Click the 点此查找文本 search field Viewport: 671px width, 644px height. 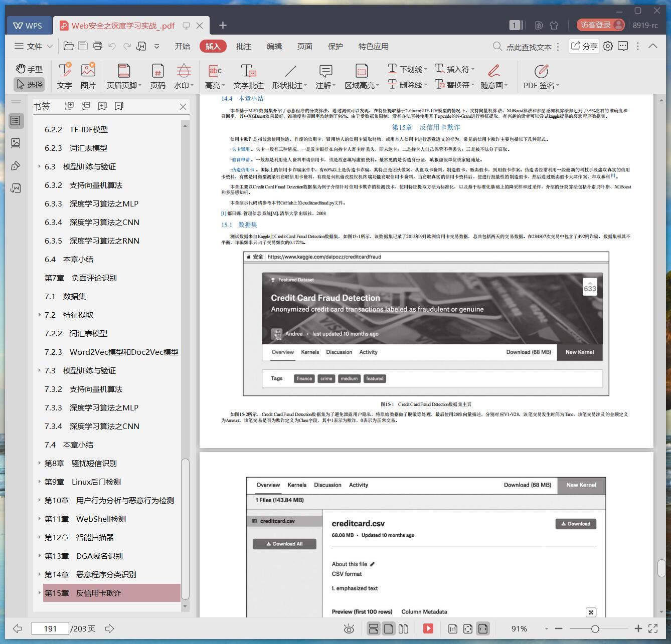click(x=528, y=47)
